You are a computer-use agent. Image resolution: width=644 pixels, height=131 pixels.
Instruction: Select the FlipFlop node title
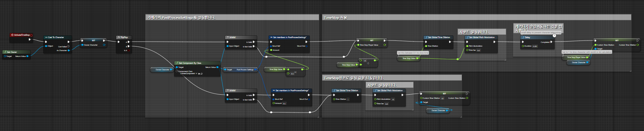click(123, 37)
